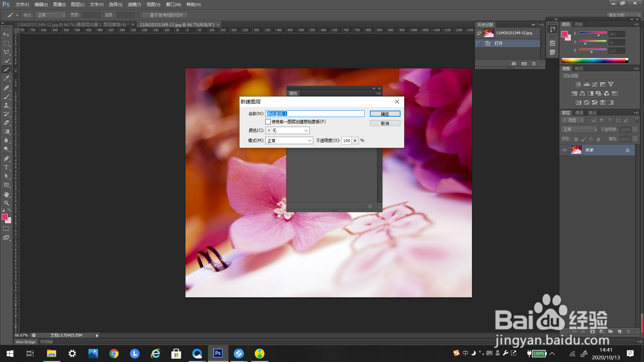Open Chrome from the taskbar
The height and width of the screenshot is (362, 644).
114,354
